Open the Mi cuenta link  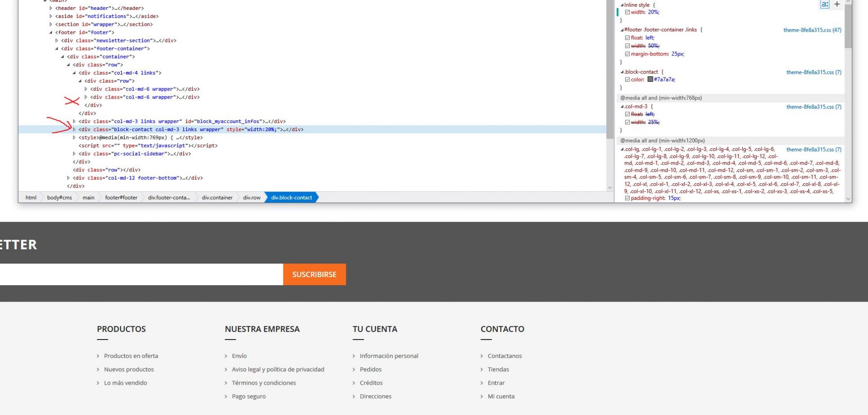pyautogui.click(x=501, y=396)
